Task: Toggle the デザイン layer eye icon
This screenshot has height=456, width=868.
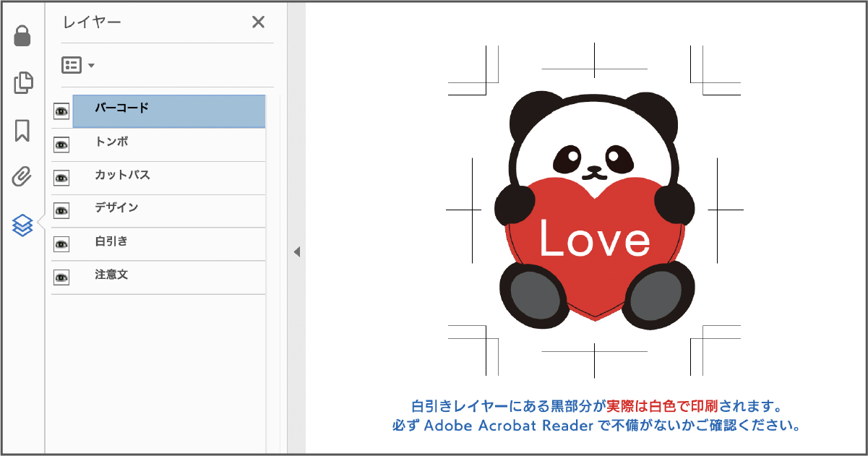Action: pyautogui.click(x=61, y=211)
